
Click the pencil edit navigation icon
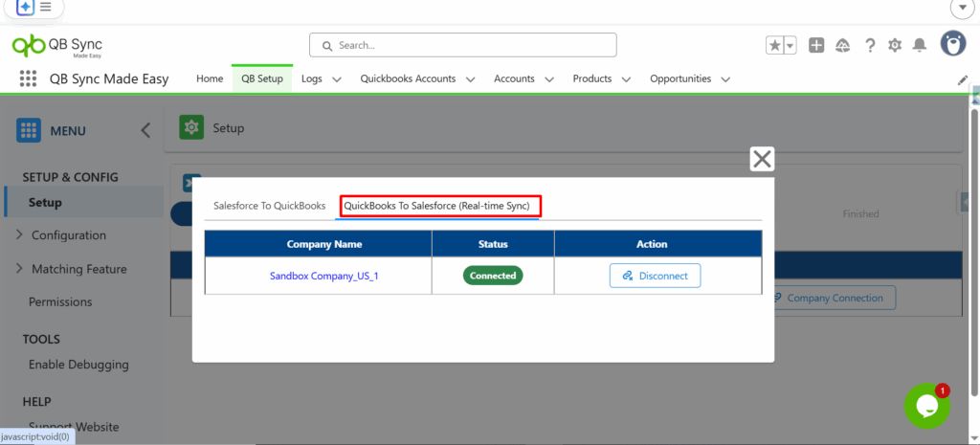click(x=963, y=79)
